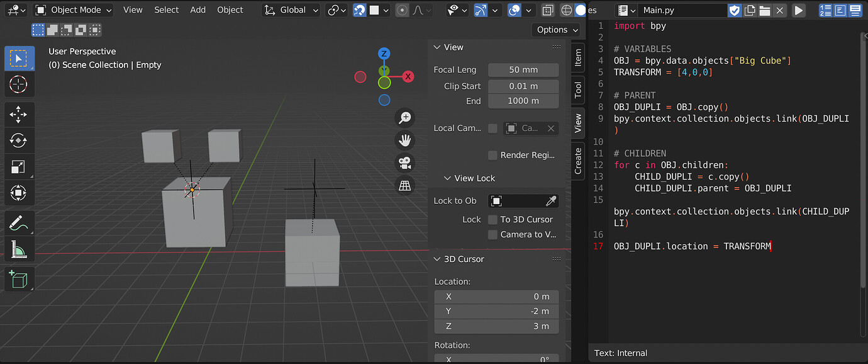
Task: Select the Transform tool
Action: [19, 192]
